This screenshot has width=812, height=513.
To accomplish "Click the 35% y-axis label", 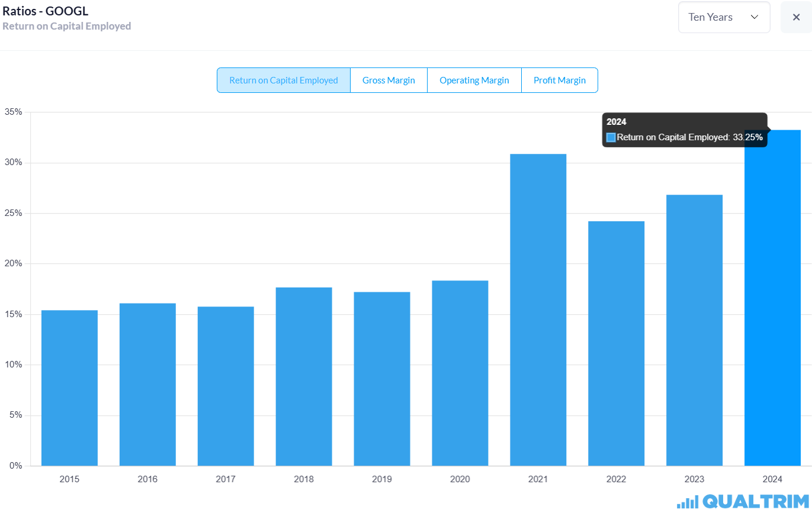I will click(x=13, y=112).
